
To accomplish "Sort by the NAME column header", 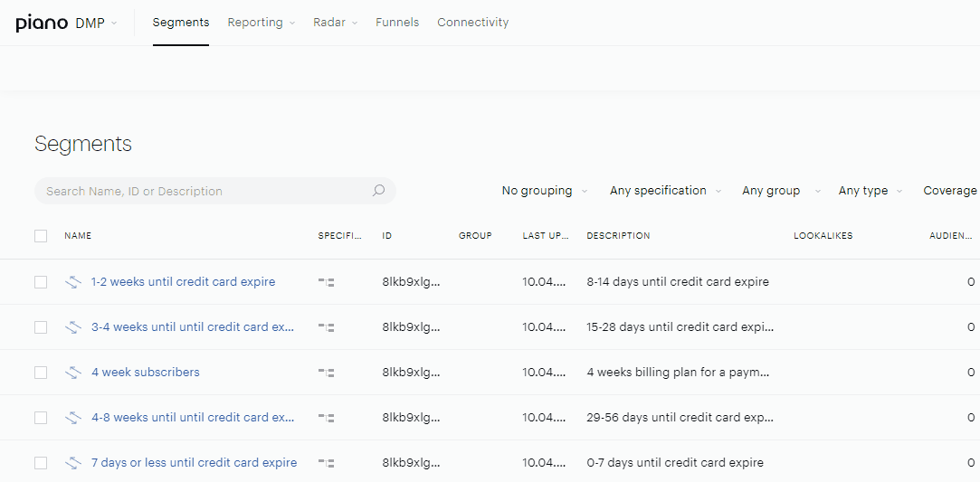I will 78,236.
